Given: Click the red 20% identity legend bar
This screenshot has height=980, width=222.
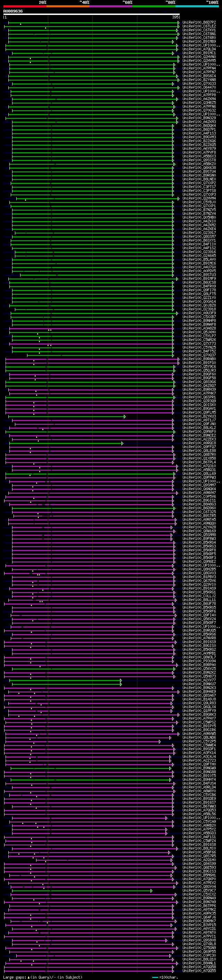Looking at the screenshot, I should (25, 6).
